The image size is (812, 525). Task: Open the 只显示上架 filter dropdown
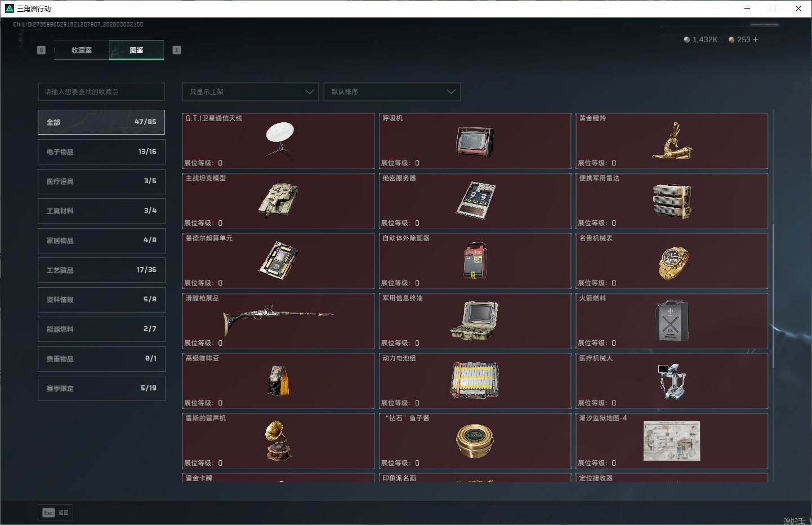(251, 92)
